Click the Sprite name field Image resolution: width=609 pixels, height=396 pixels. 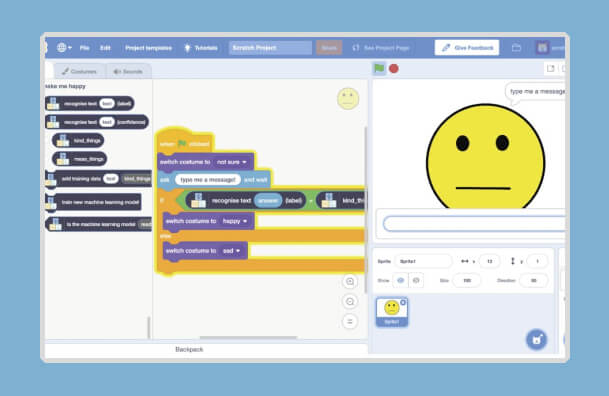[x=423, y=261]
